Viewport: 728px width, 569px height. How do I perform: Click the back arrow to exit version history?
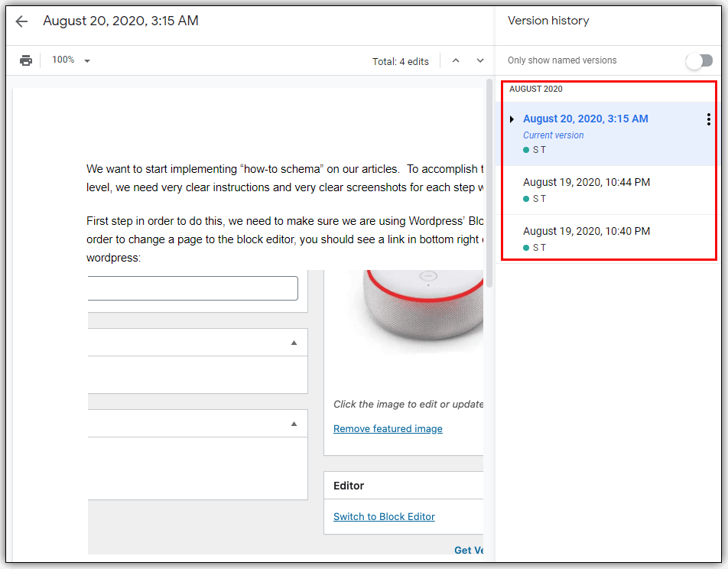pos(21,21)
